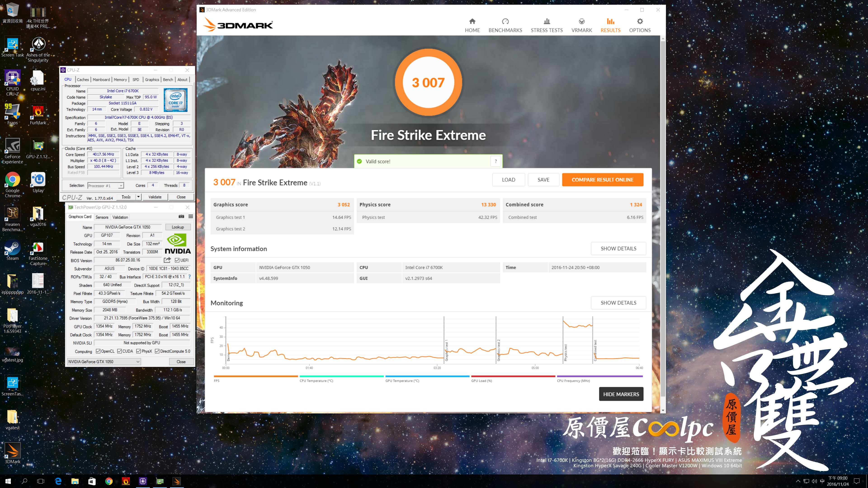Click the orange FPS legend bar
Screen dimensions: 868x488
[x=256, y=376]
